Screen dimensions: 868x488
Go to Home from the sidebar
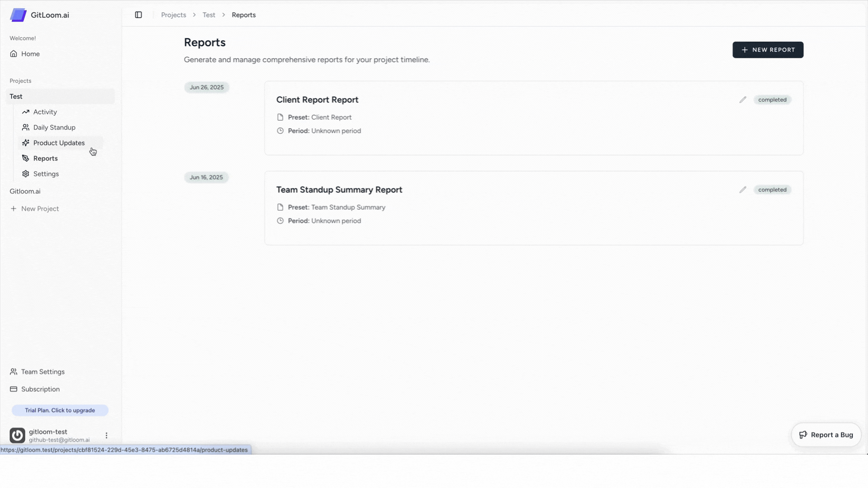(30, 53)
